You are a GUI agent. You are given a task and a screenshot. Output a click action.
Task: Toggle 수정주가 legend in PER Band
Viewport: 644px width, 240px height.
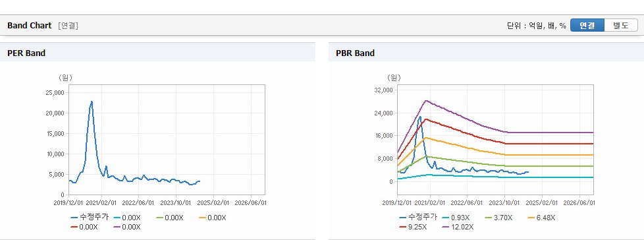pyautogui.click(x=90, y=218)
